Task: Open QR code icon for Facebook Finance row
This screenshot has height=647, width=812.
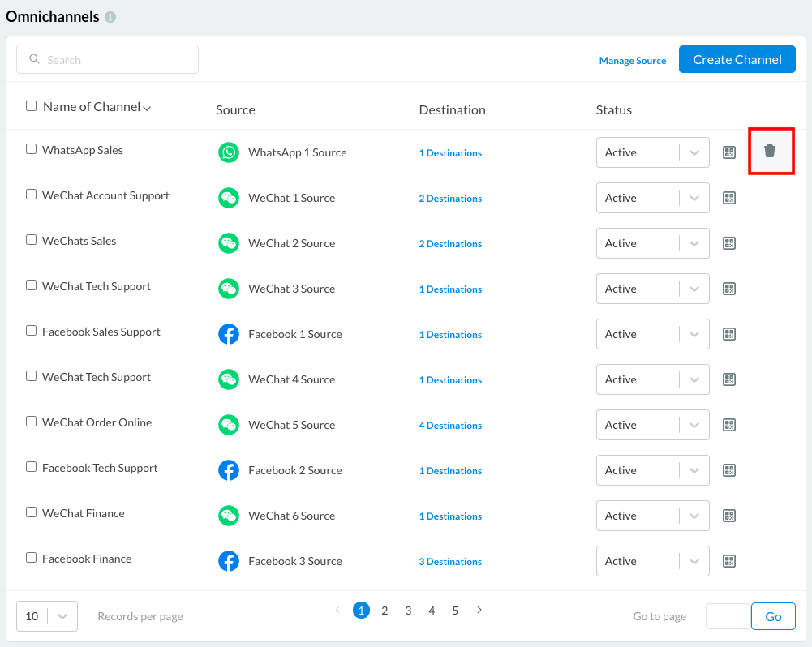Action: tap(729, 561)
